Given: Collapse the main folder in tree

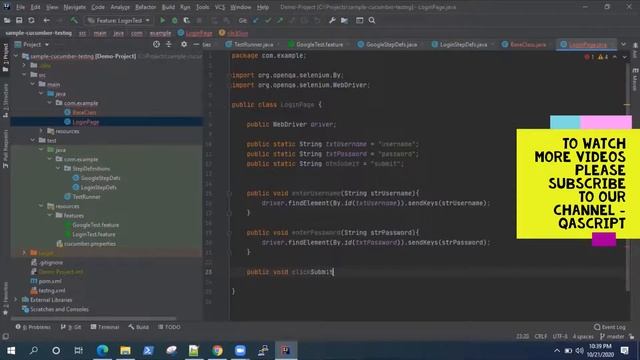Looking at the screenshot, I should click(33, 84).
